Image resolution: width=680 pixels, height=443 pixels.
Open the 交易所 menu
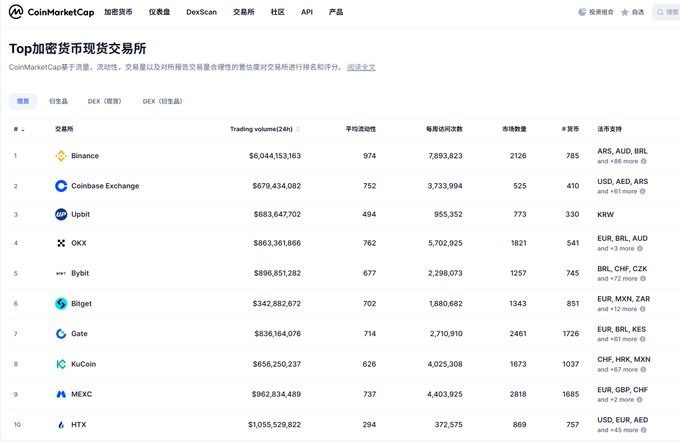point(244,12)
